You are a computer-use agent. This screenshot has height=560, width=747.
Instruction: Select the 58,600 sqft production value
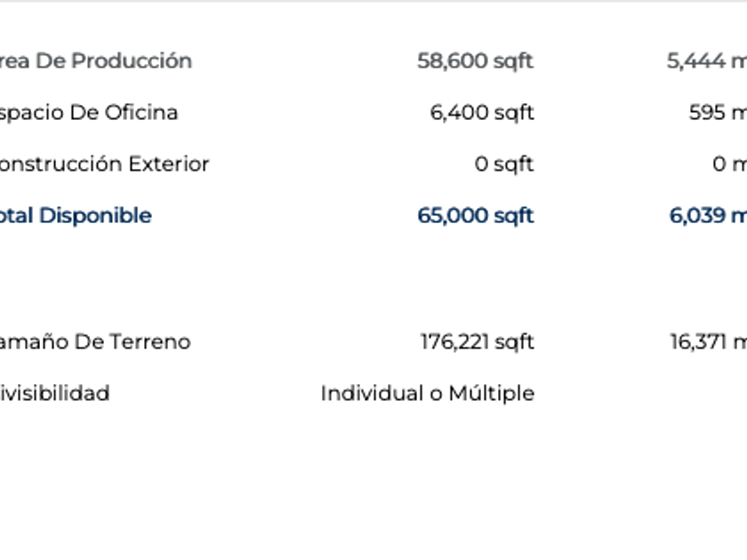475,60
